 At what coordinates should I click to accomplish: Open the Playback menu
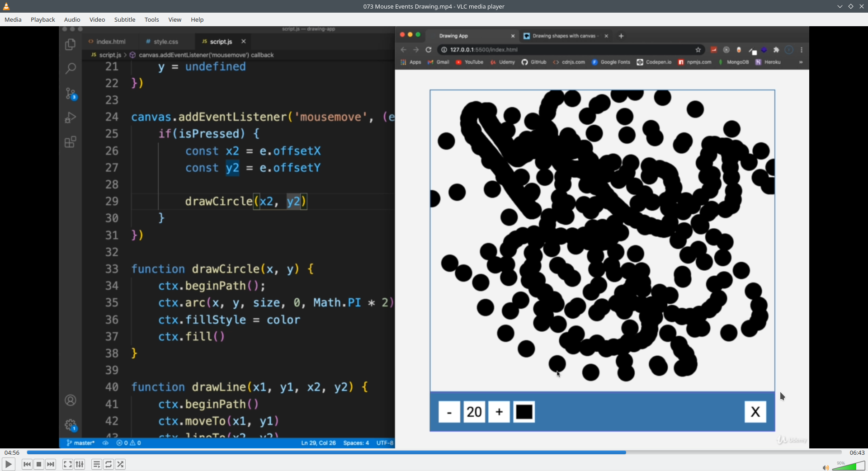coord(43,19)
